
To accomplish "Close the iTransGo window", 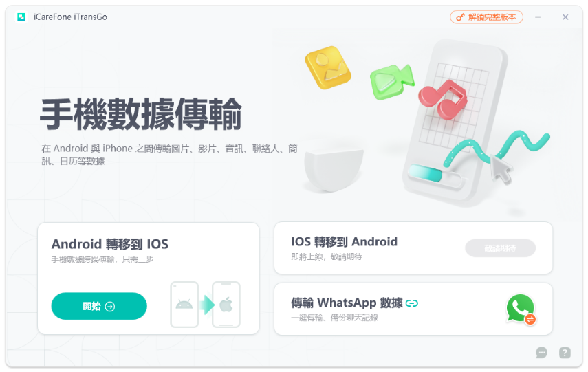I will (565, 17).
